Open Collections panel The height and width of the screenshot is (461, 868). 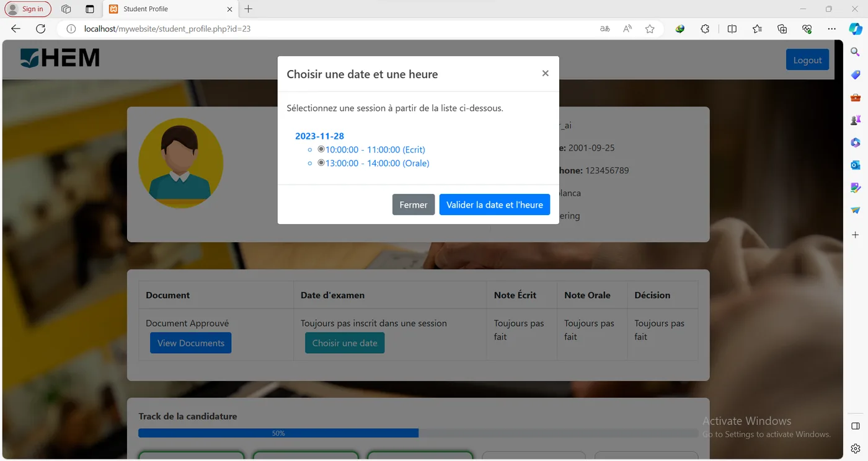[782, 29]
